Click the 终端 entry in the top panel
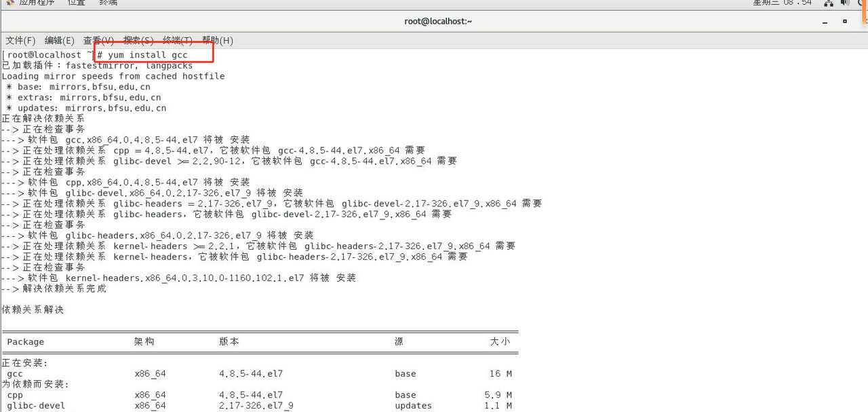The width and height of the screenshot is (868, 412). click(x=108, y=2)
